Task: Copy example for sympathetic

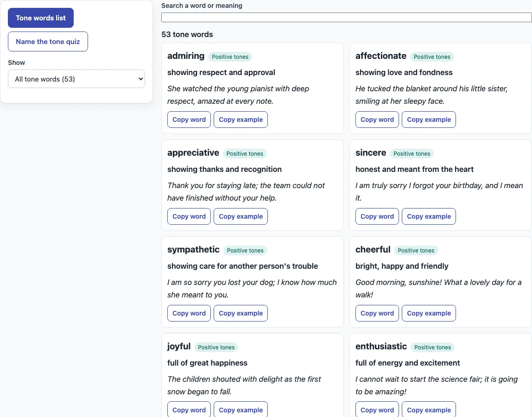Action: [241, 313]
